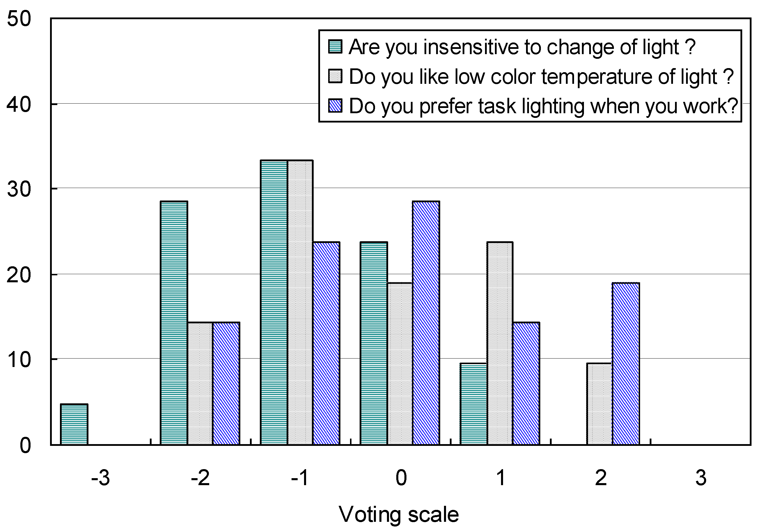The height and width of the screenshot is (532, 762).
Task: Click the gray bar at voting scale 1
Action: 500,343
